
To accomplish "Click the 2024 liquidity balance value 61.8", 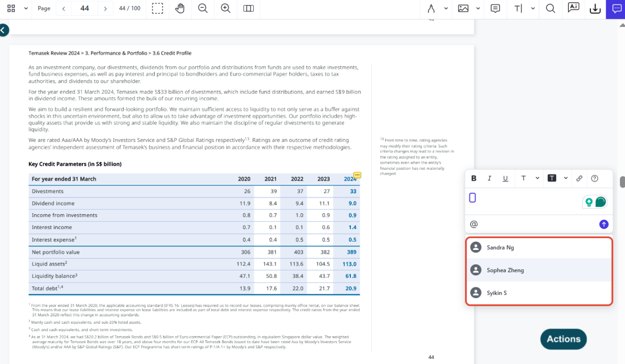I will pyautogui.click(x=351, y=276).
